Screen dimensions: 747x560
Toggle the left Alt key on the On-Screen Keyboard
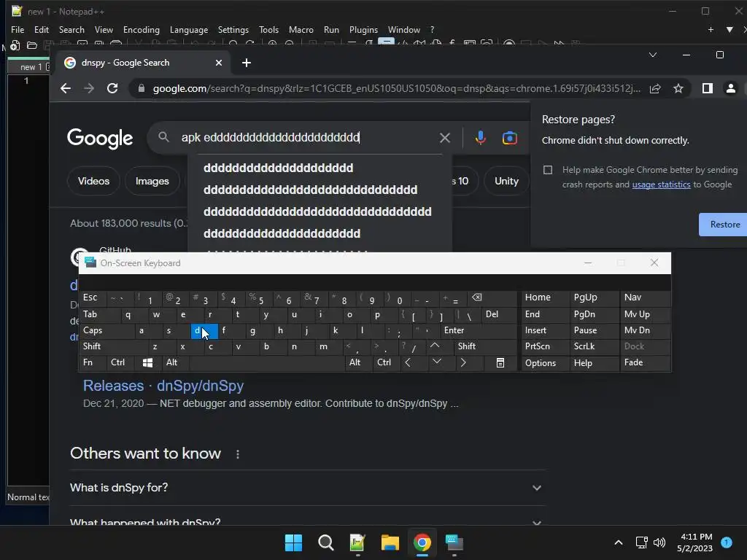click(x=176, y=363)
